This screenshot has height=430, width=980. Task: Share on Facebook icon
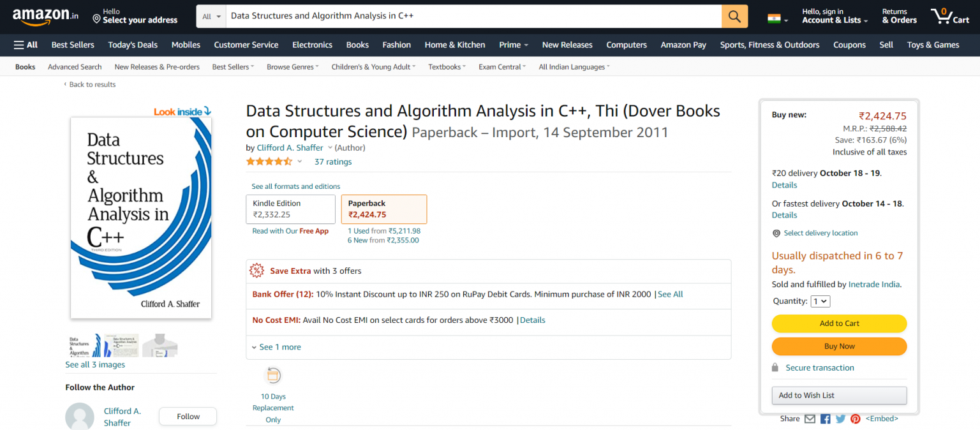coord(825,419)
